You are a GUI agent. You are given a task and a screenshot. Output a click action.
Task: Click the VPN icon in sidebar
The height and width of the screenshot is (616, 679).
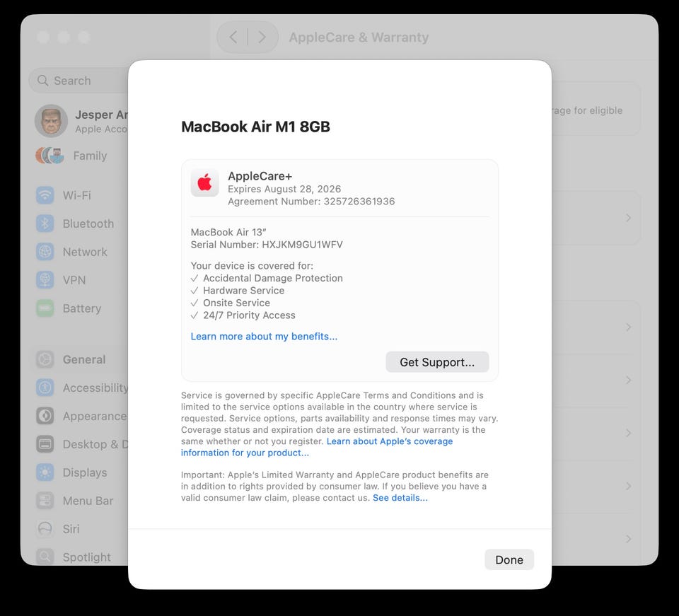(45, 279)
